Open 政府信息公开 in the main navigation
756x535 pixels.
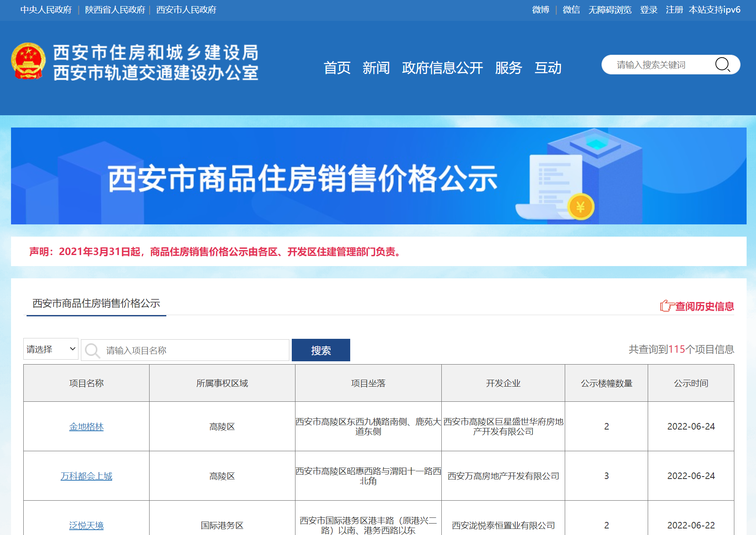[x=442, y=68]
